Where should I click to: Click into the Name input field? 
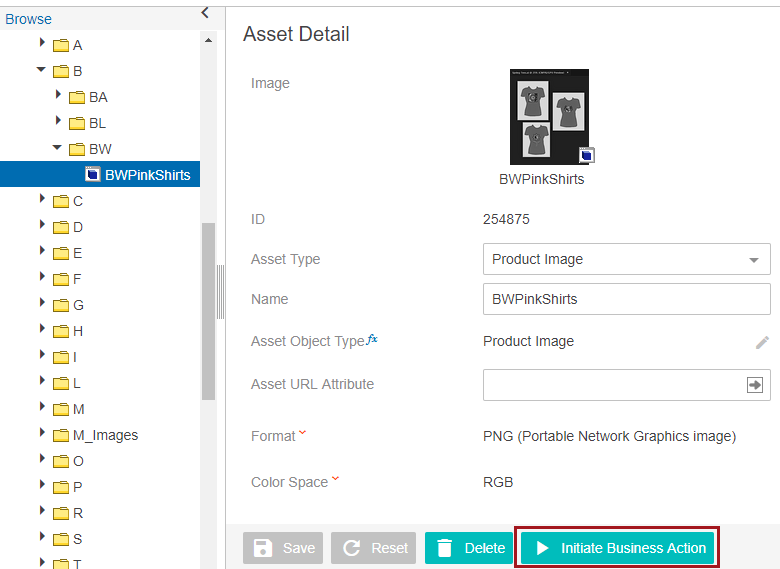pyautogui.click(x=626, y=299)
